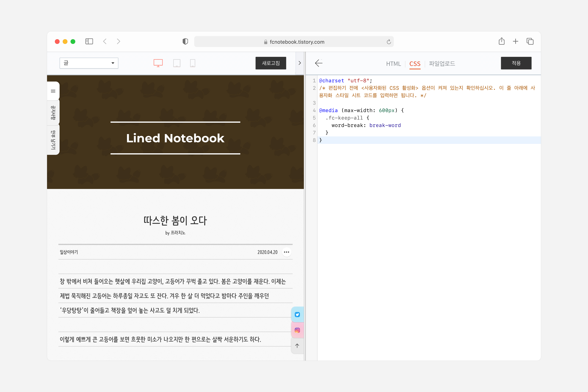588x392 pixels.
Task: Collapse the preview panel with the chevron
Action: pos(300,63)
